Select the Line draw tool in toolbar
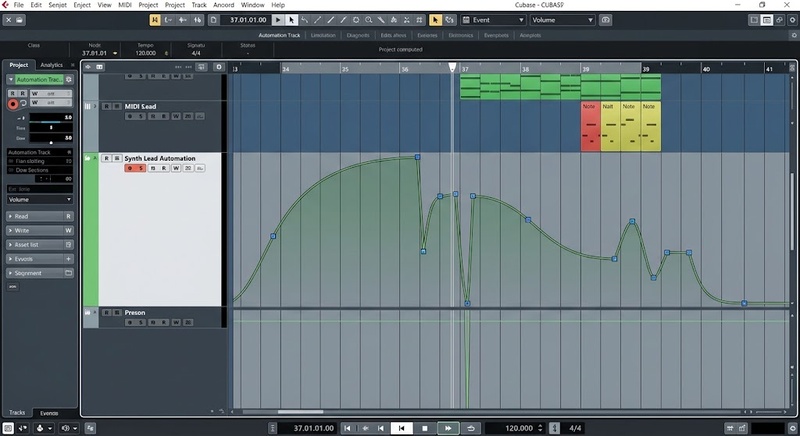Screen dimensions: 800x436 (317, 20)
